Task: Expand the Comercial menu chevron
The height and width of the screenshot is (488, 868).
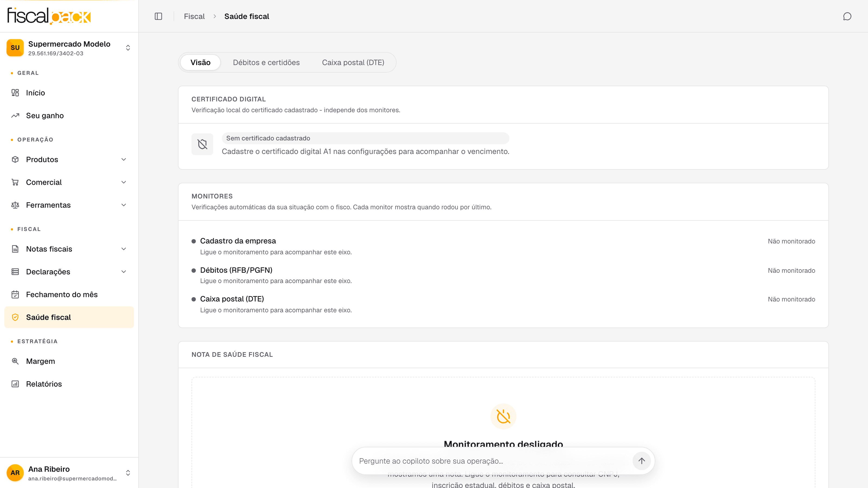Action: [x=124, y=182]
